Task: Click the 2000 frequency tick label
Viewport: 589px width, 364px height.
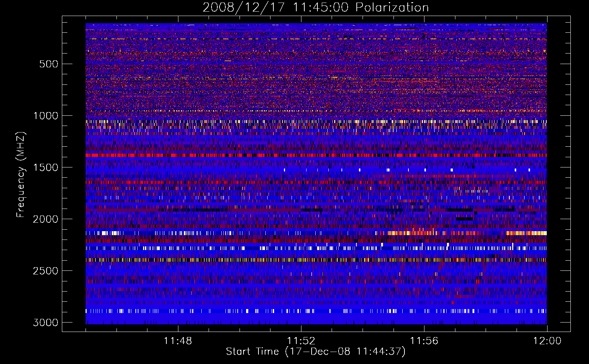Action: (46, 219)
